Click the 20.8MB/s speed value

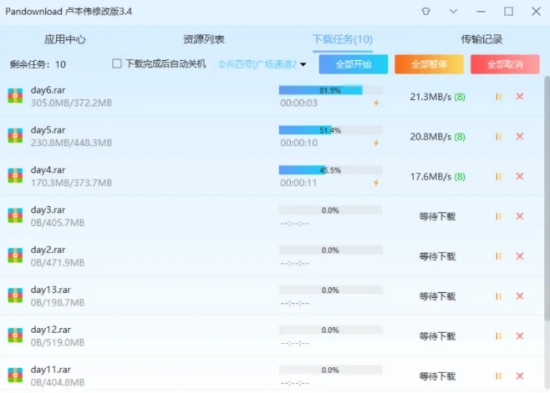431,137
